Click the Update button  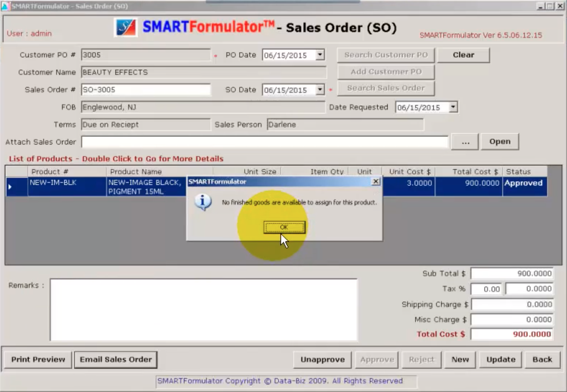(x=501, y=359)
